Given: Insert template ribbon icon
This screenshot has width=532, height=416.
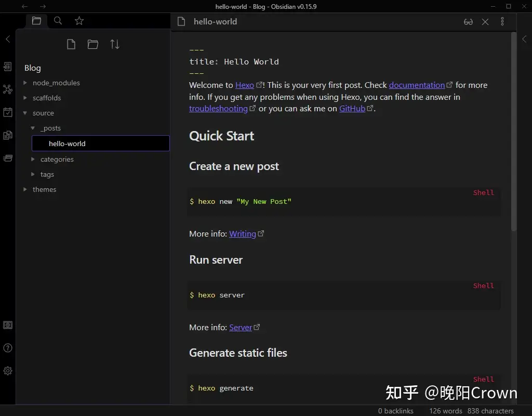Looking at the screenshot, I should pos(8,135).
